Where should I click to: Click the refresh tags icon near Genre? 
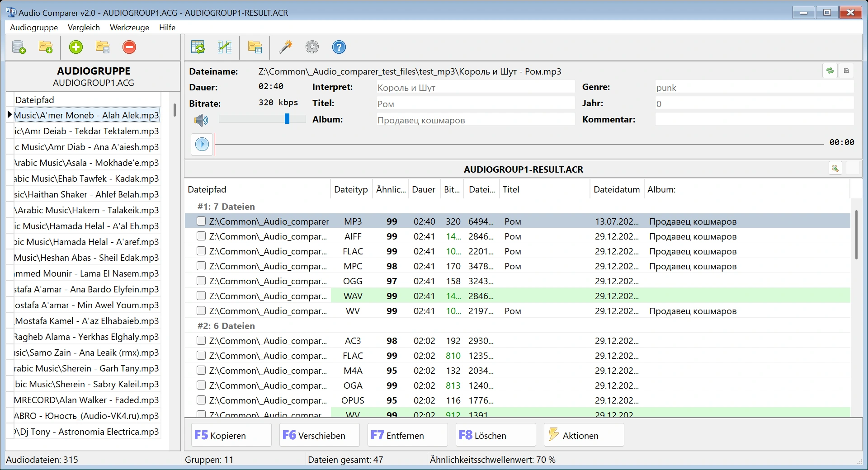pyautogui.click(x=830, y=71)
